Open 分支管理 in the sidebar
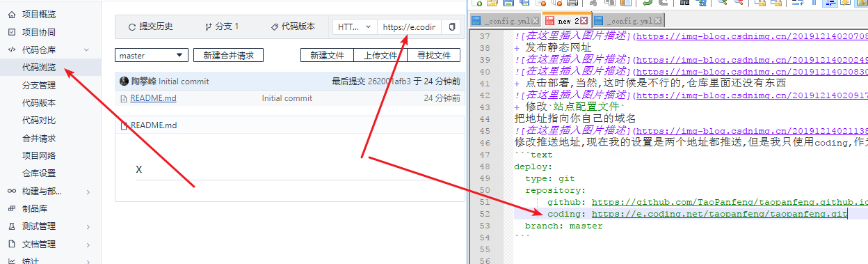868x264 pixels. pyautogui.click(x=39, y=85)
